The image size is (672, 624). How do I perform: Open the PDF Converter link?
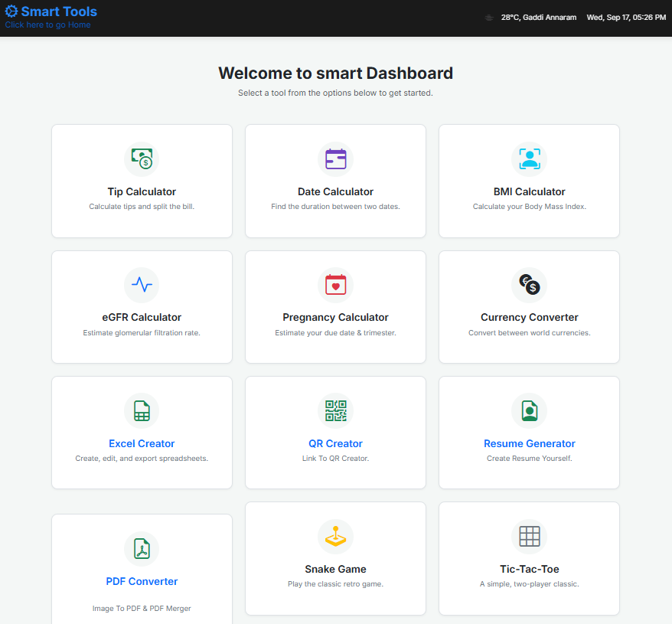coord(142,581)
